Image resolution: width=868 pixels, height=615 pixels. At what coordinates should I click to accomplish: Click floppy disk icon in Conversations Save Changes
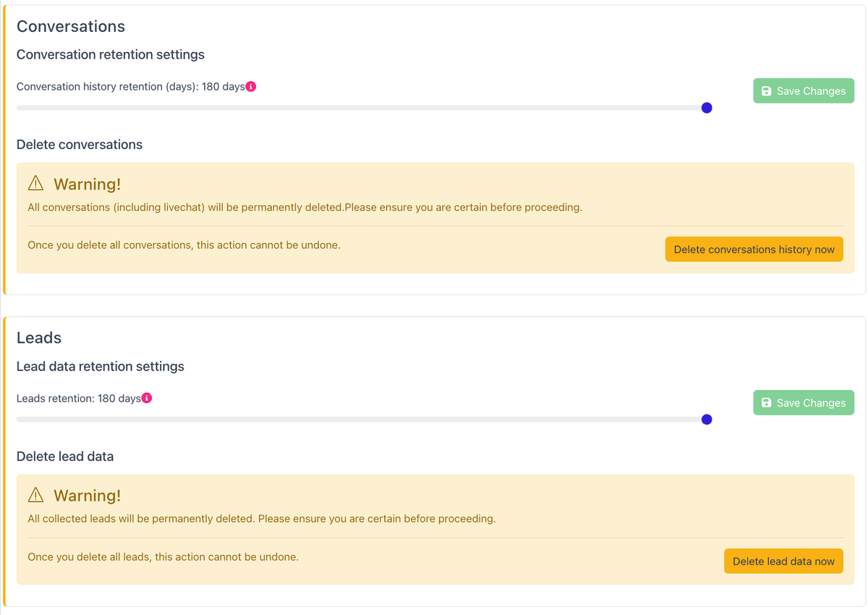(x=767, y=91)
